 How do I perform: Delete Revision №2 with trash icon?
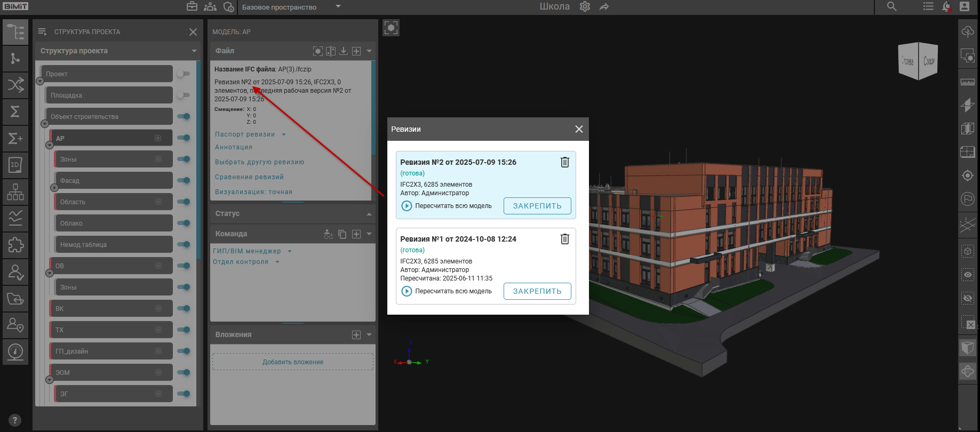point(564,162)
